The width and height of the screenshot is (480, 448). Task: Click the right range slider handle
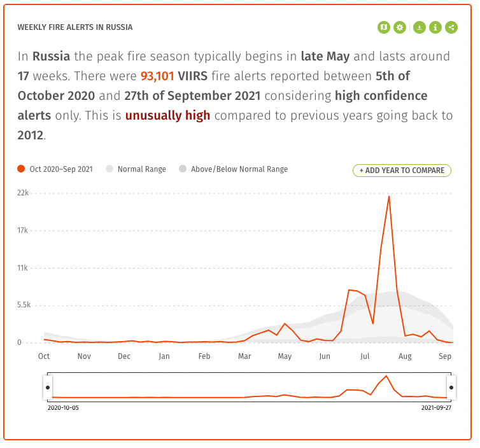point(451,387)
